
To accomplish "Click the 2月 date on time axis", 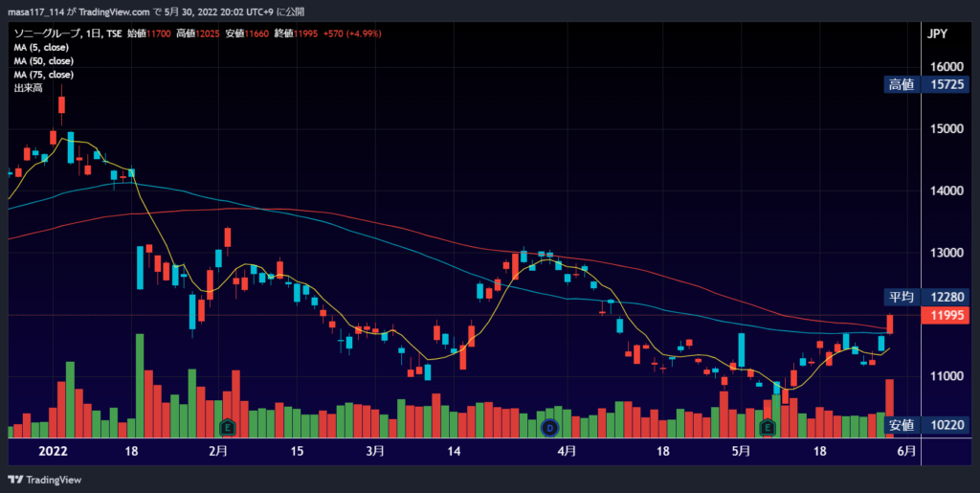I will tap(218, 451).
